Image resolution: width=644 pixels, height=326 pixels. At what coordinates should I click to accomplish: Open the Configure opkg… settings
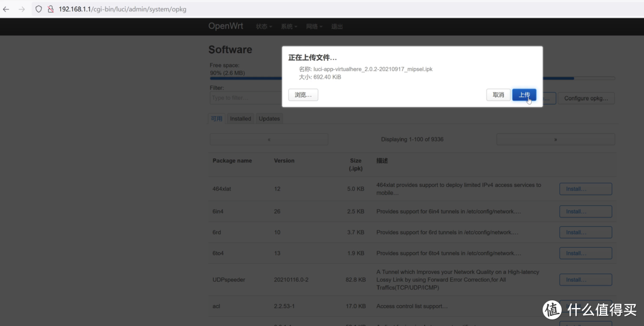pos(586,99)
